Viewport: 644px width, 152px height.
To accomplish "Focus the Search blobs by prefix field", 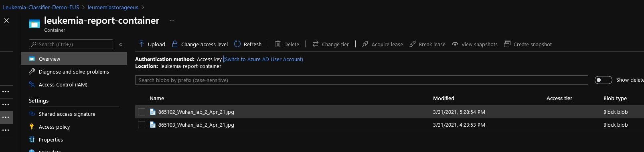I will [361, 80].
